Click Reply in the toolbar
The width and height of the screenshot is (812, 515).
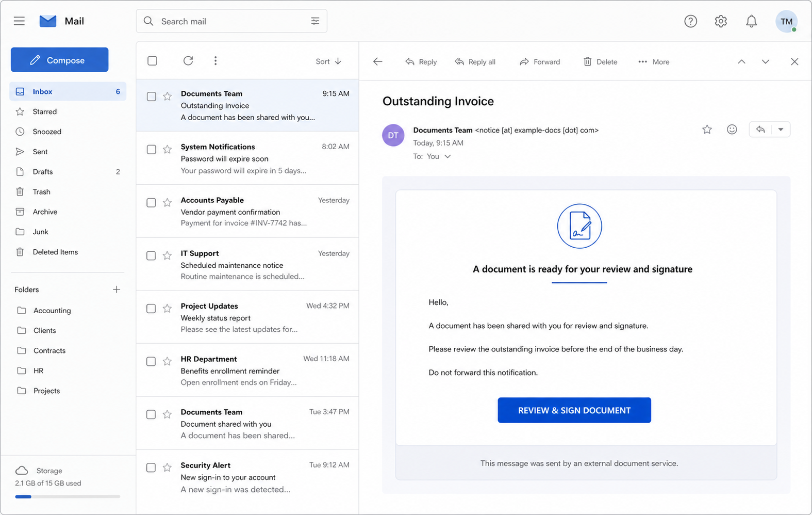pyautogui.click(x=421, y=62)
